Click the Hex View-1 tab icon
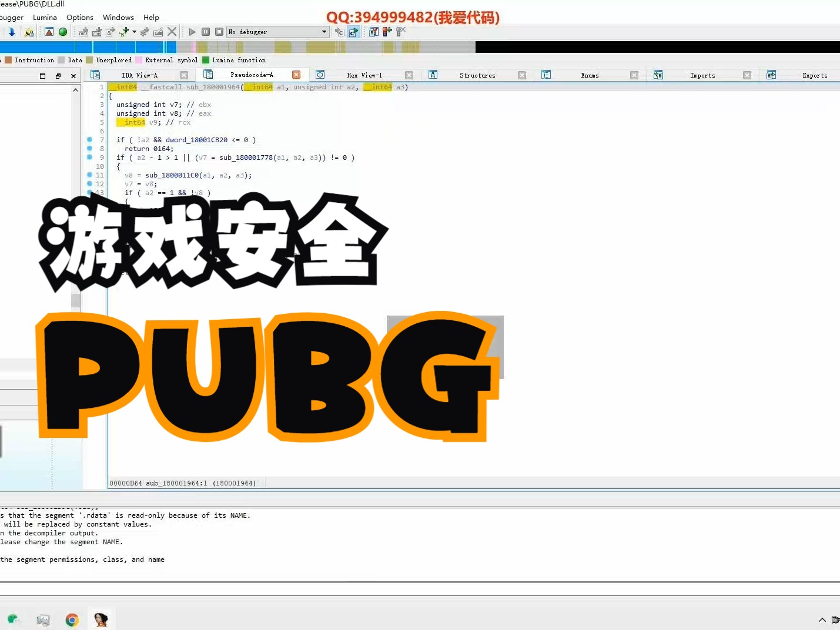Viewport: 840px width, 630px height. click(x=320, y=75)
